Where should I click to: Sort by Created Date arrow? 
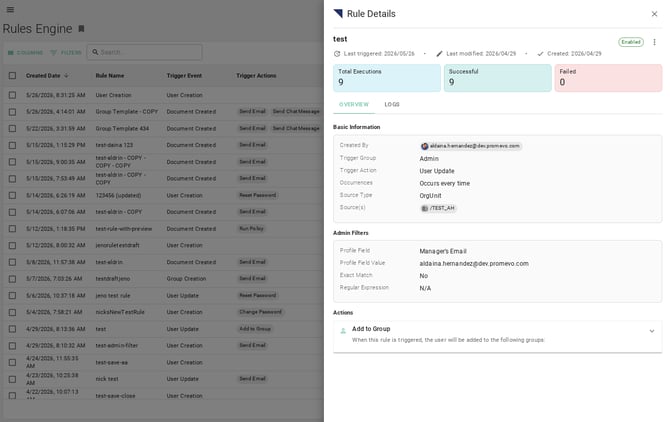tap(66, 76)
